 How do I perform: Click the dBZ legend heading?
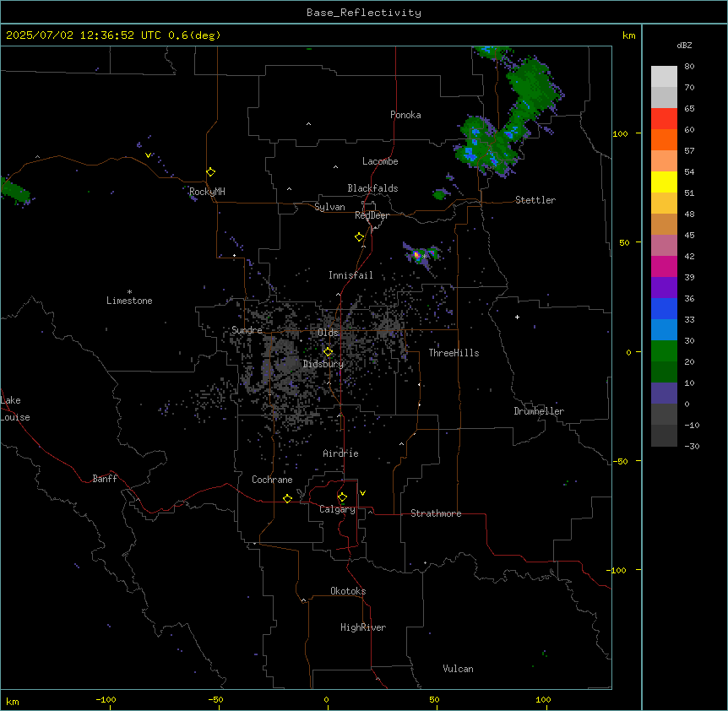pyautogui.click(x=684, y=45)
